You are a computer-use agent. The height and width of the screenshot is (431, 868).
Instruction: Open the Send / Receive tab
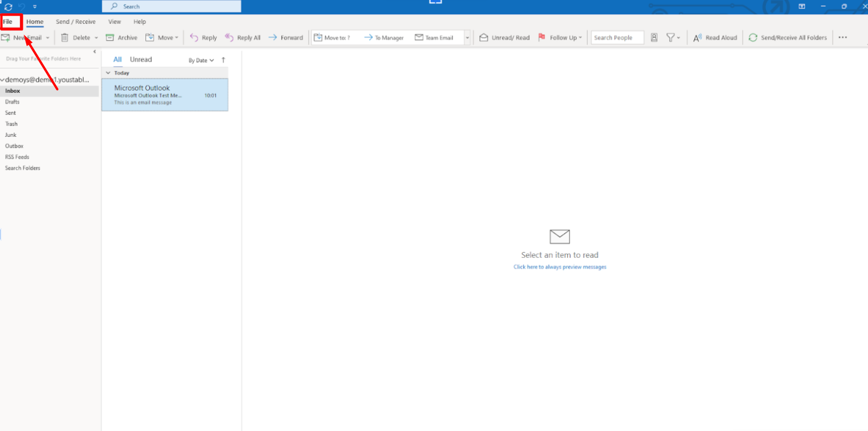point(76,22)
